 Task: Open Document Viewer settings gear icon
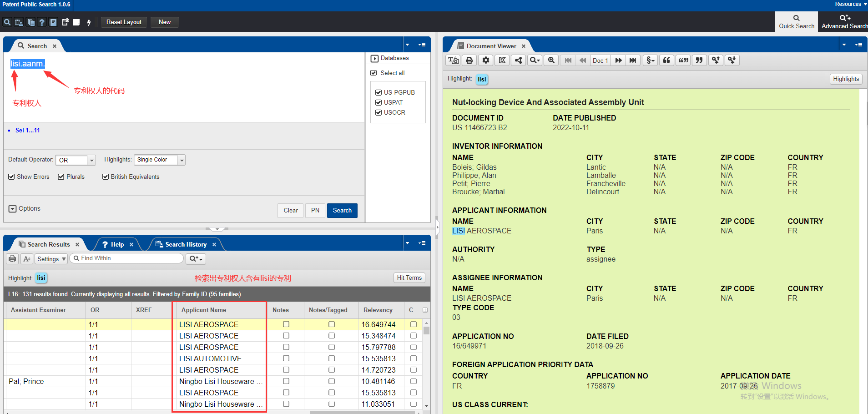pos(486,61)
